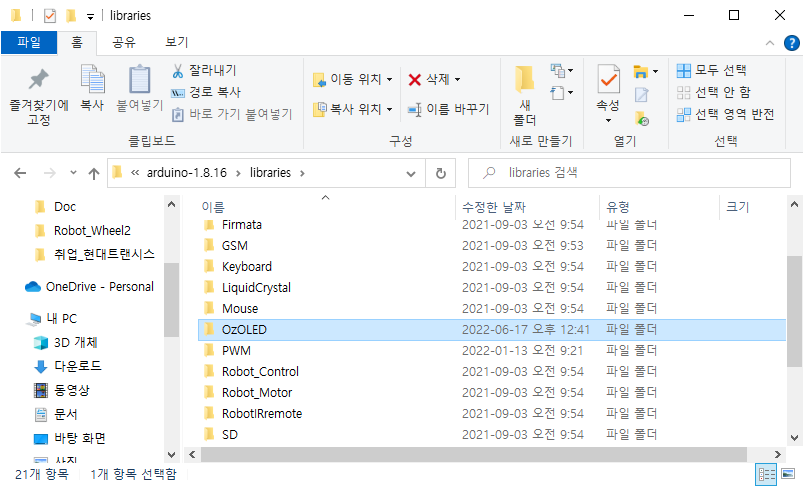Select the Robot_Control folder
Viewport: 804px width, 487px height.
[492, 372]
